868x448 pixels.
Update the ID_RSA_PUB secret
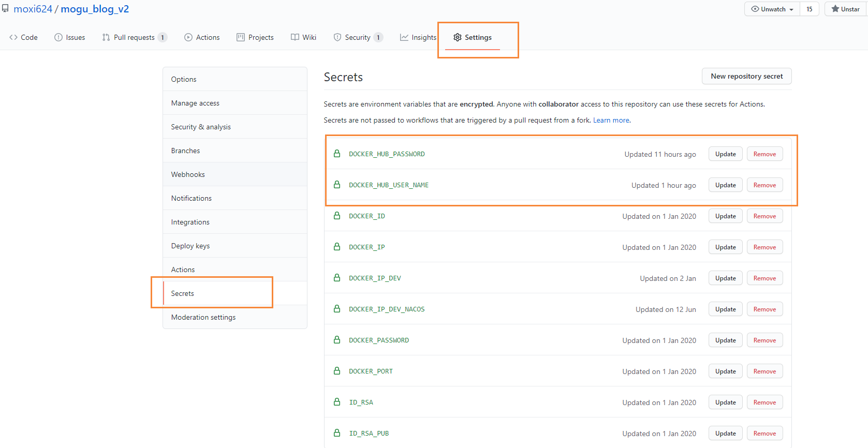coord(726,433)
